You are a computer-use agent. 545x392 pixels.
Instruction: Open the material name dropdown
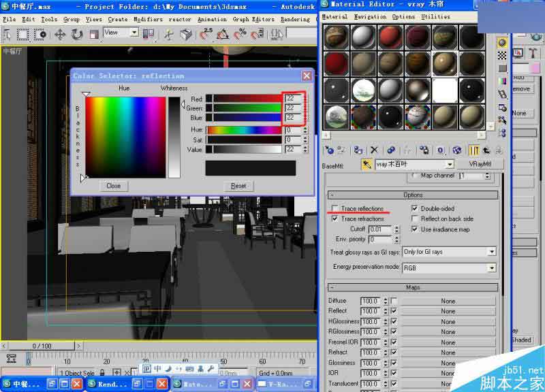tap(450, 165)
